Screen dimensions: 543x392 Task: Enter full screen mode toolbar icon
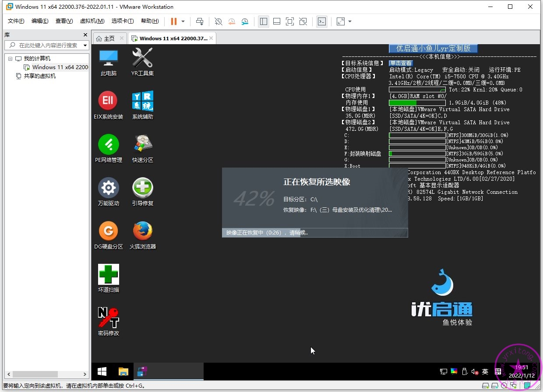point(290,21)
